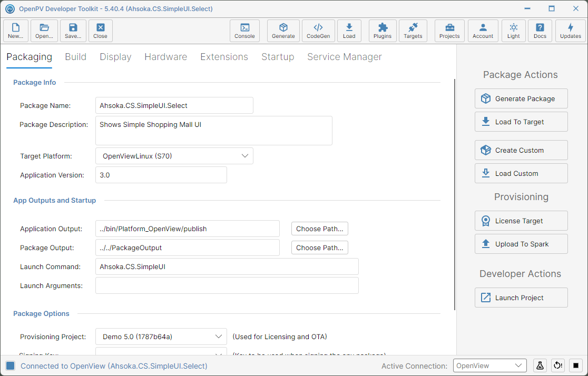Click the Generate Package button

[521, 98]
